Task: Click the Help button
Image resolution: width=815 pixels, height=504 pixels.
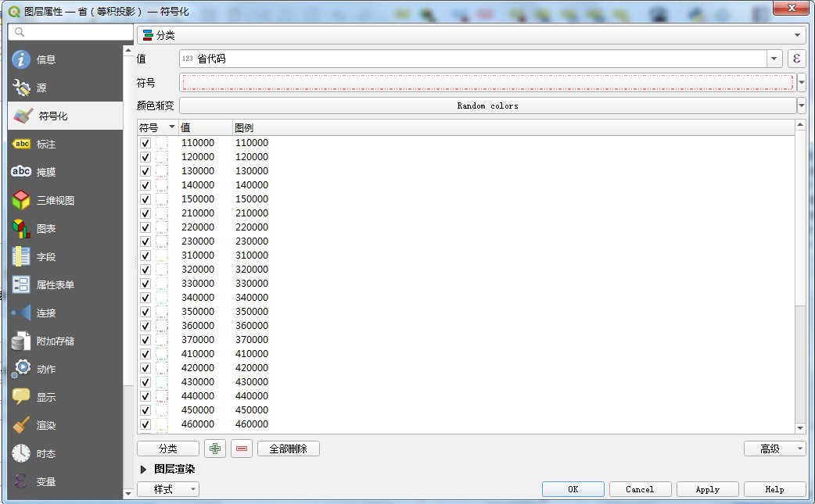Action: (x=774, y=489)
